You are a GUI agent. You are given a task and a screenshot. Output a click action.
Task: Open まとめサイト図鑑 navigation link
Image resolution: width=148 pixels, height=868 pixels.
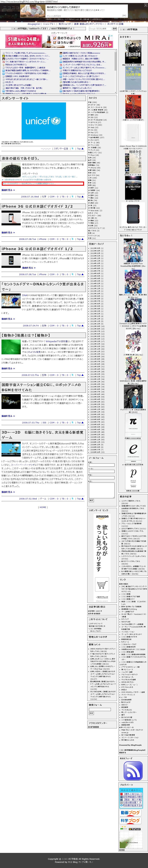(115, 24)
